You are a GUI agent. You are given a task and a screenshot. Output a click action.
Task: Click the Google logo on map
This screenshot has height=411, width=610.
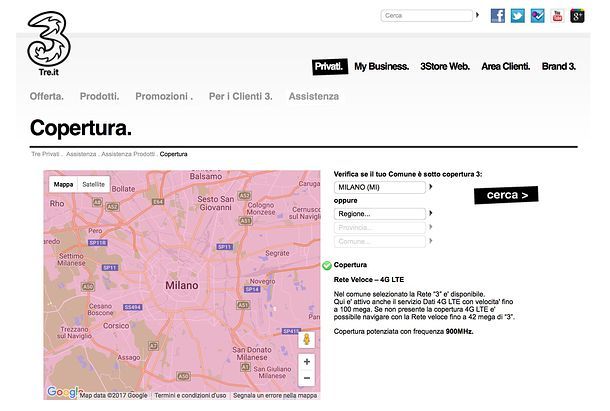click(63, 392)
